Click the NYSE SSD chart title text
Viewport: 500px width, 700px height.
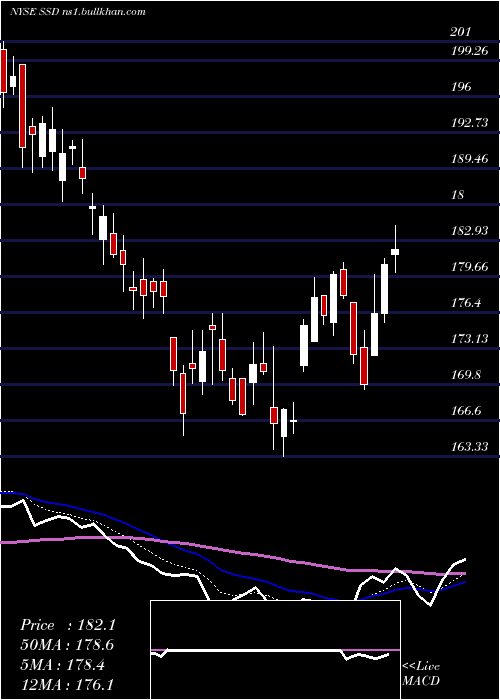78,12
